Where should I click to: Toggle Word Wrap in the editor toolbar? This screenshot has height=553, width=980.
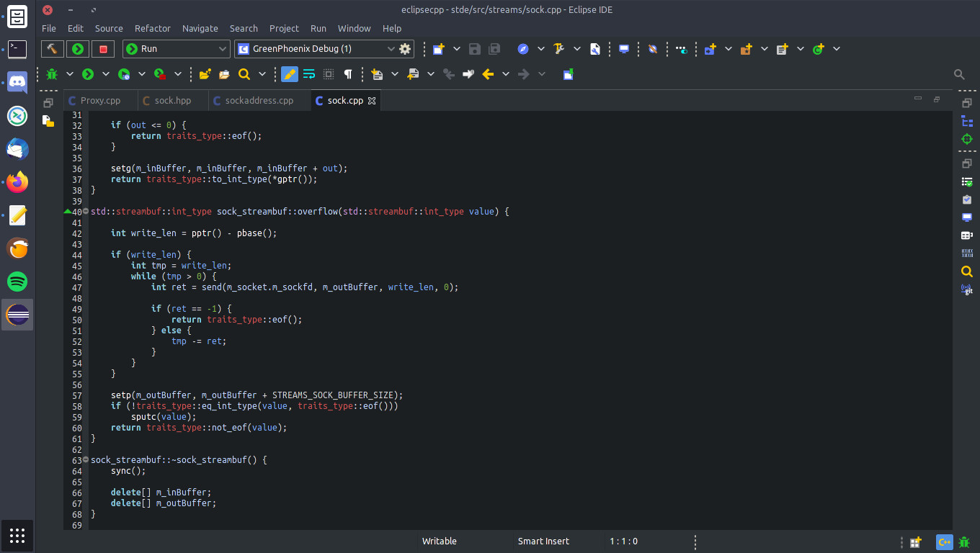coord(309,74)
